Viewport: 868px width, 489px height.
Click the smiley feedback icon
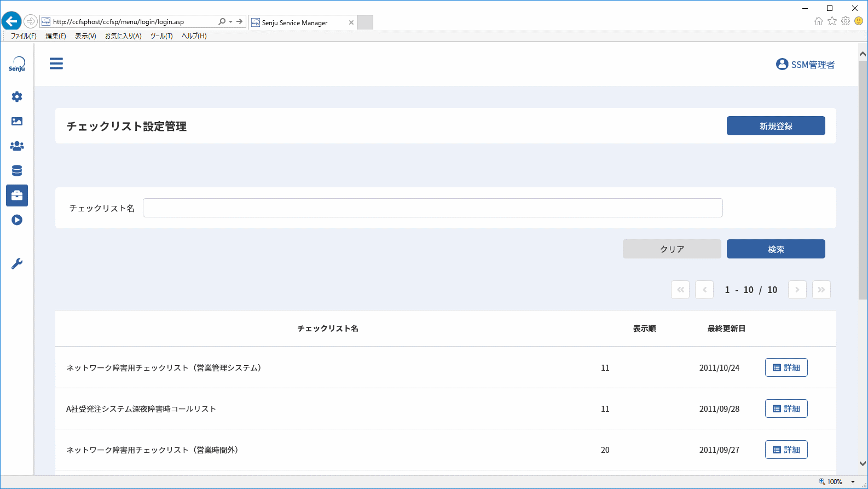tap(859, 21)
